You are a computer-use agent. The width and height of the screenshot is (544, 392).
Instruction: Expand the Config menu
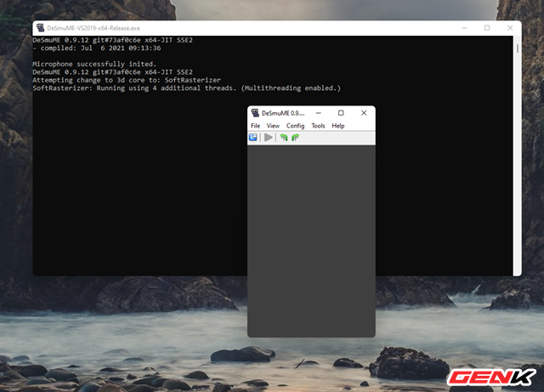pyautogui.click(x=295, y=126)
